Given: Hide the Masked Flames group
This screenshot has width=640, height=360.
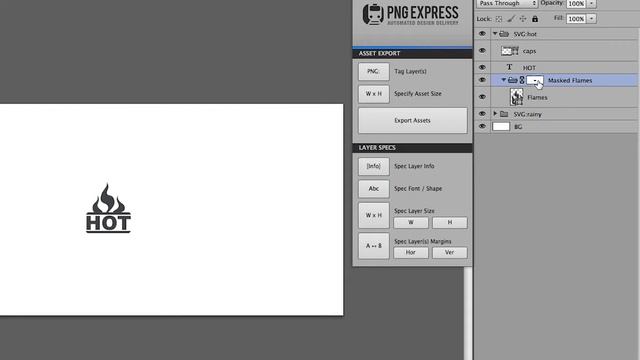Looking at the screenshot, I should coord(482,80).
